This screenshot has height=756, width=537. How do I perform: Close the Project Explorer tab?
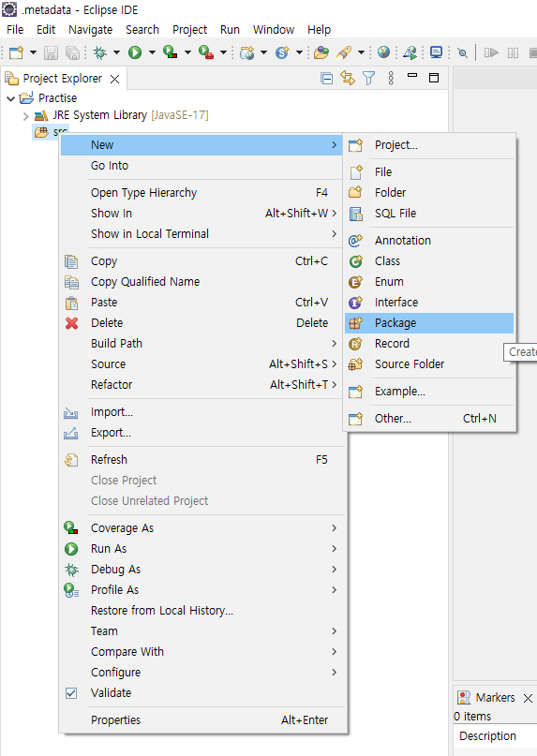(x=115, y=79)
